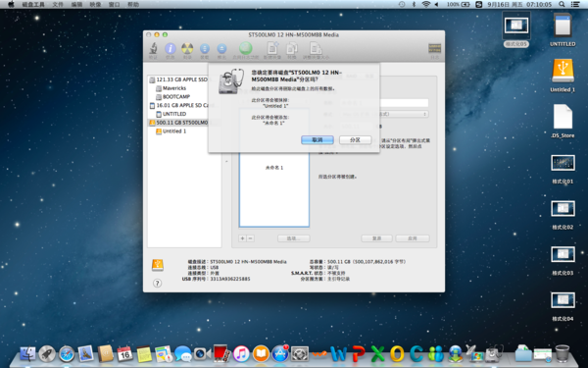Click the Disk Utility stethoscope icon in Dock
Image resolution: width=588 pixels, height=368 pixels.
[494, 353]
